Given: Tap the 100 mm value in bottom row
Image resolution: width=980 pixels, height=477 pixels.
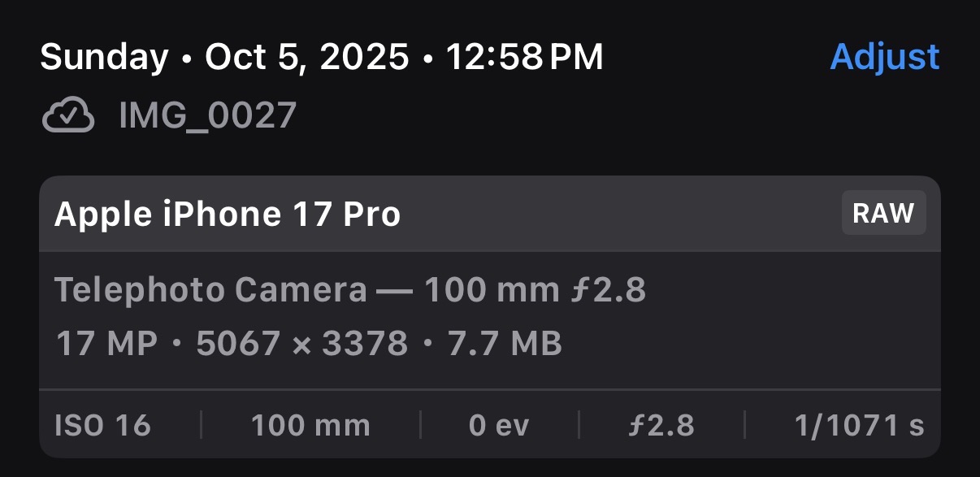Looking at the screenshot, I should [x=310, y=425].
